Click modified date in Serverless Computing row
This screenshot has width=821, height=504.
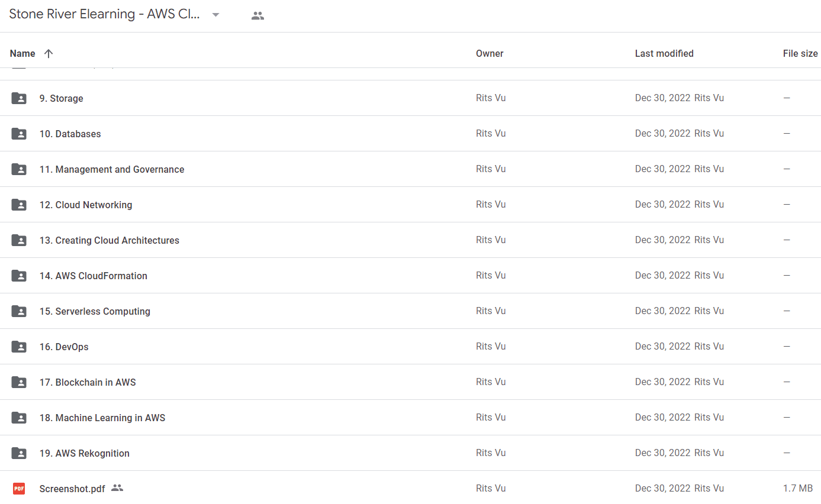[x=663, y=311]
